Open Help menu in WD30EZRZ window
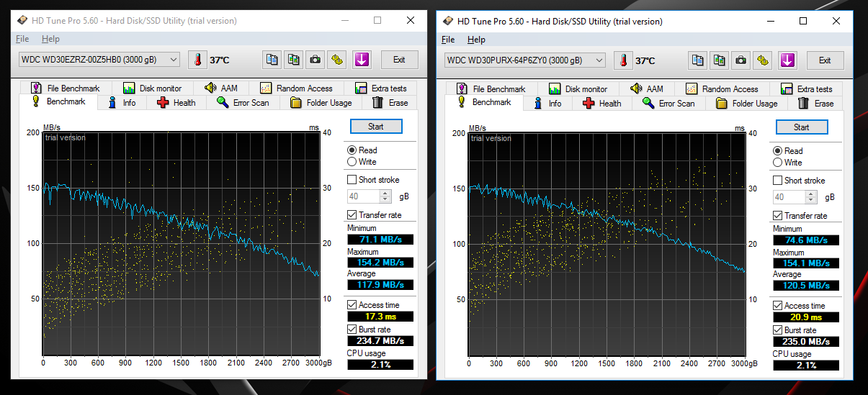868x395 pixels. pyautogui.click(x=50, y=39)
